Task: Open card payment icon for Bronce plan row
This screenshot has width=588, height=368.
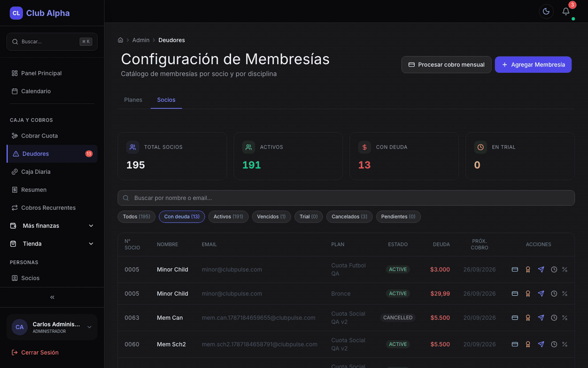Action: 515,293
